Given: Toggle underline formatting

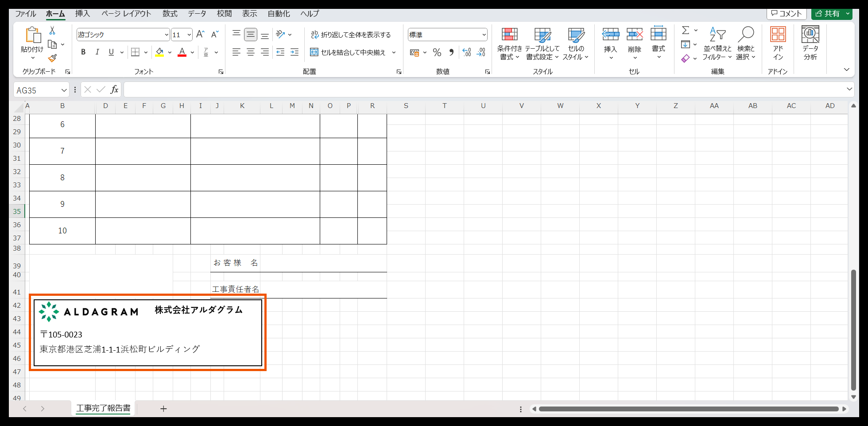Looking at the screenshot, I should 110,52.
